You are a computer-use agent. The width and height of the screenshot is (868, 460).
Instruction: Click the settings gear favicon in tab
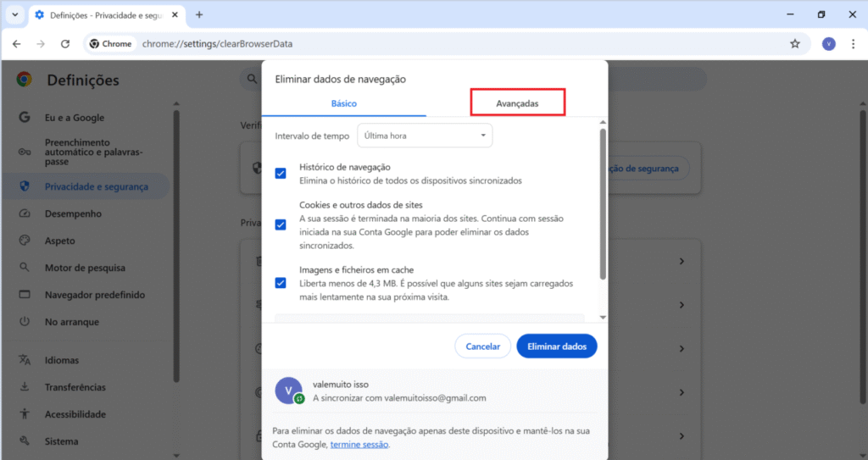coord(39,15)
